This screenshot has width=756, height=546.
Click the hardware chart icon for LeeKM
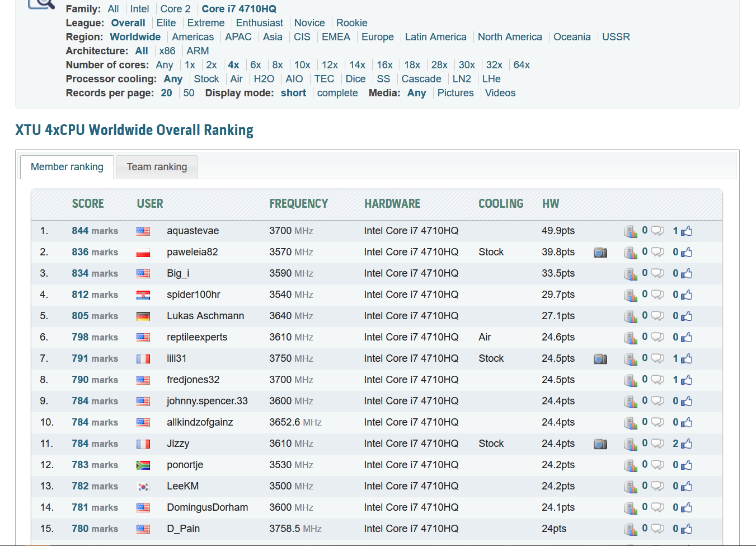click(x=631, y=487)
